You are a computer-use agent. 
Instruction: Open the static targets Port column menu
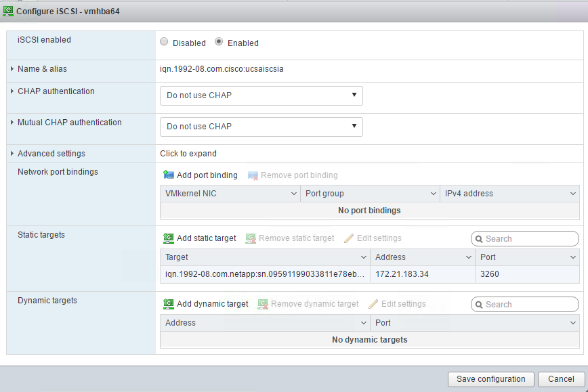[x=572, y=257]
